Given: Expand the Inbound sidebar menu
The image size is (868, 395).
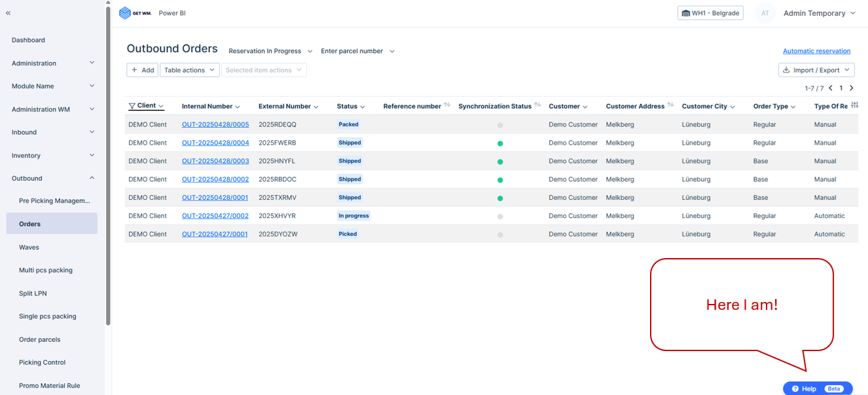Looking at the screenshot, I should pyautogui.click(x=52, y=132).
